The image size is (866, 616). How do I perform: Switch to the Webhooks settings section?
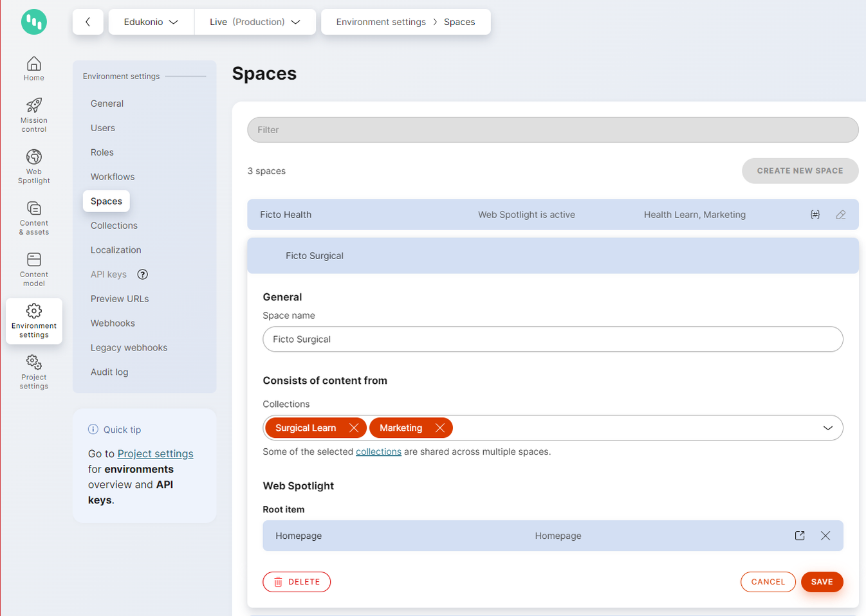pos(113,323)
